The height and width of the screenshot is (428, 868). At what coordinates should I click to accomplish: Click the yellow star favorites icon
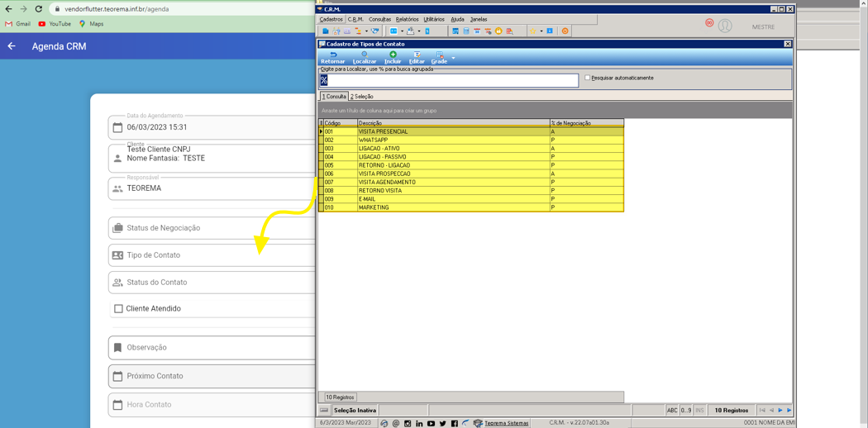532,31
